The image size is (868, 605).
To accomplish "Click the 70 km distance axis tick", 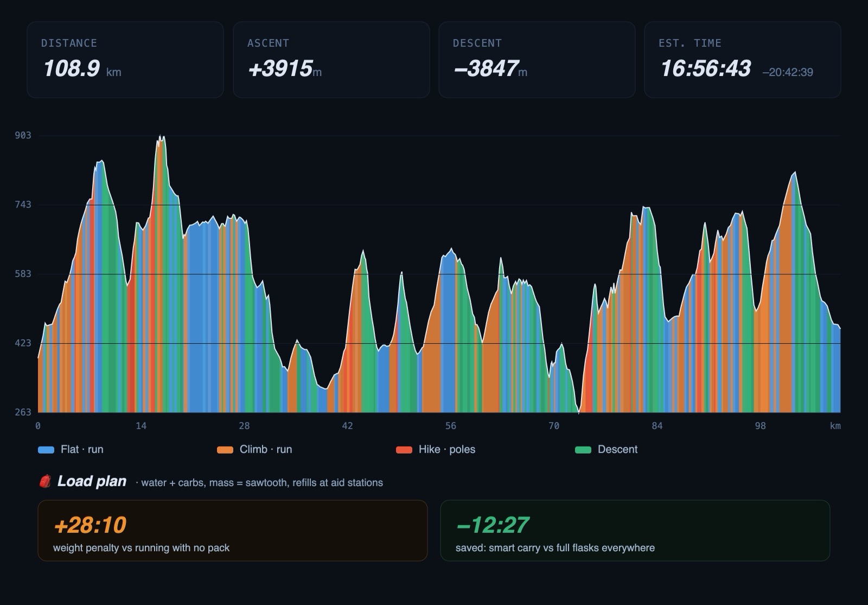I will click(x=554, y=426).
